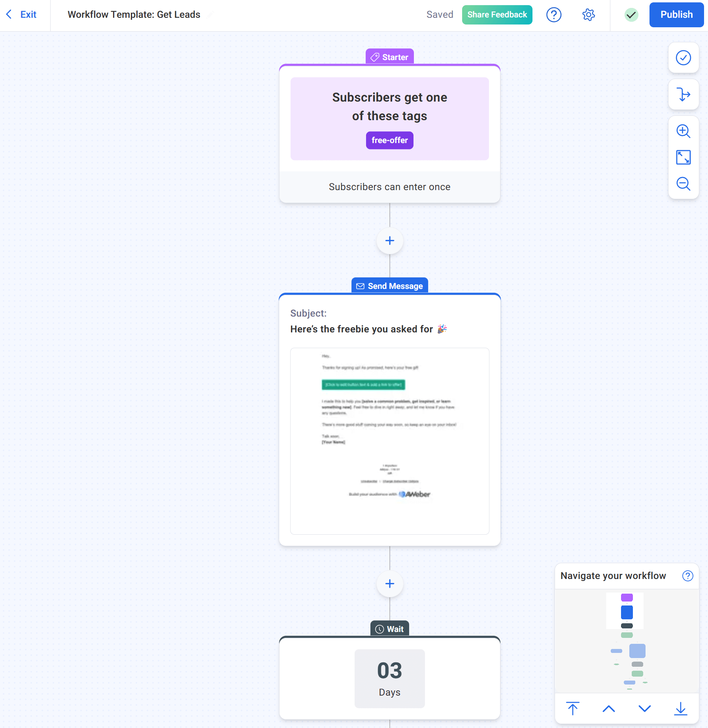Jump to bottom of workflow arrow
This screenshot has width=708, height=728.
pos(680,709)
